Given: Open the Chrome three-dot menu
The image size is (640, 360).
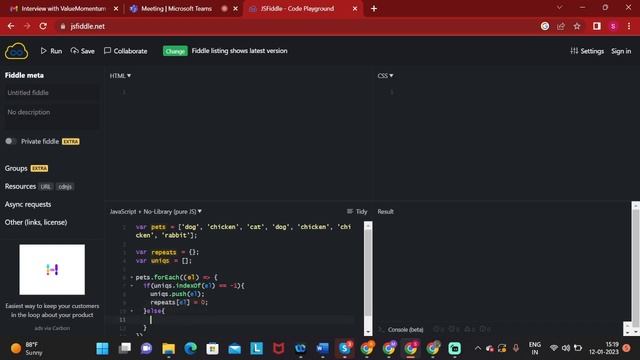Looking at the screenshot, I should tap(629, 26).
